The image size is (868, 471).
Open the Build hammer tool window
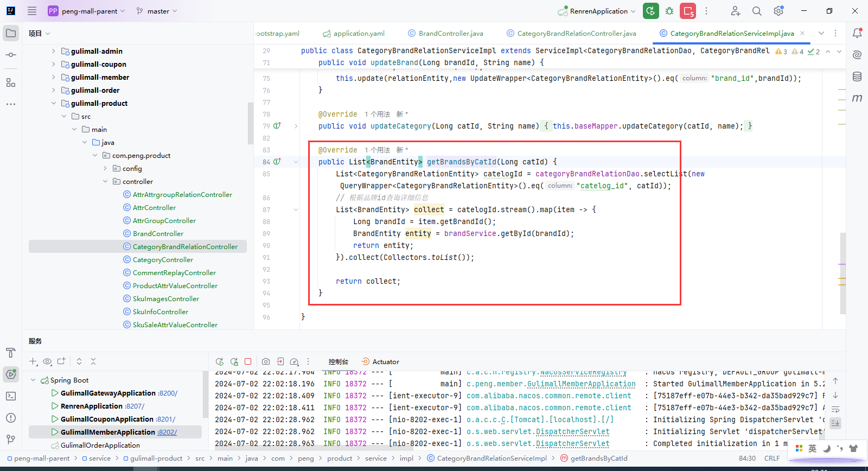11,353
